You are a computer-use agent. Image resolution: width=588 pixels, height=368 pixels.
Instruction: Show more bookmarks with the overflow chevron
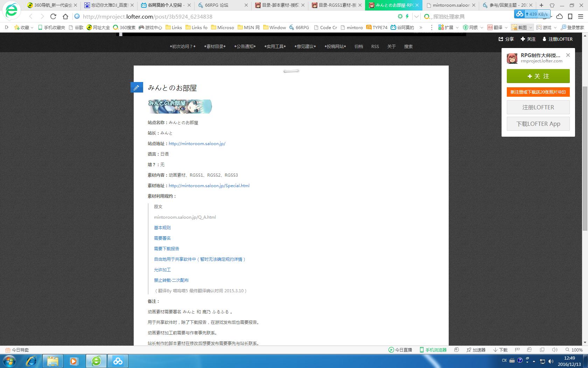pos(421,27)
